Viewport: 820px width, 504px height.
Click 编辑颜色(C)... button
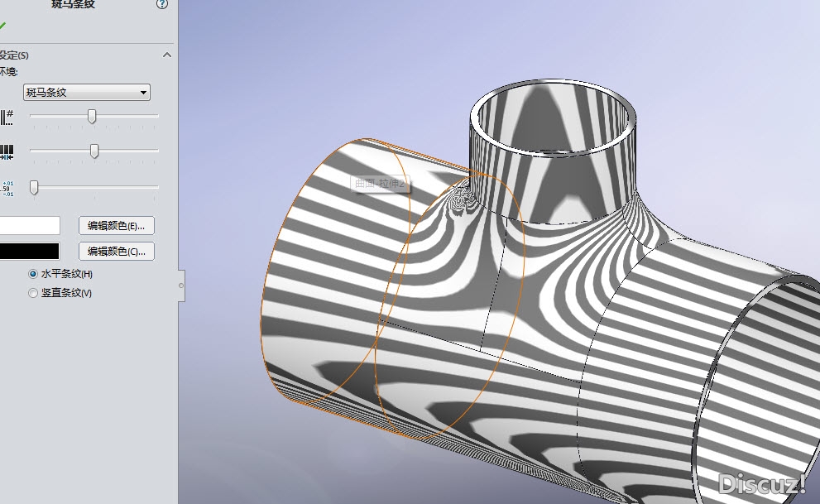click(x=116, y=252)
